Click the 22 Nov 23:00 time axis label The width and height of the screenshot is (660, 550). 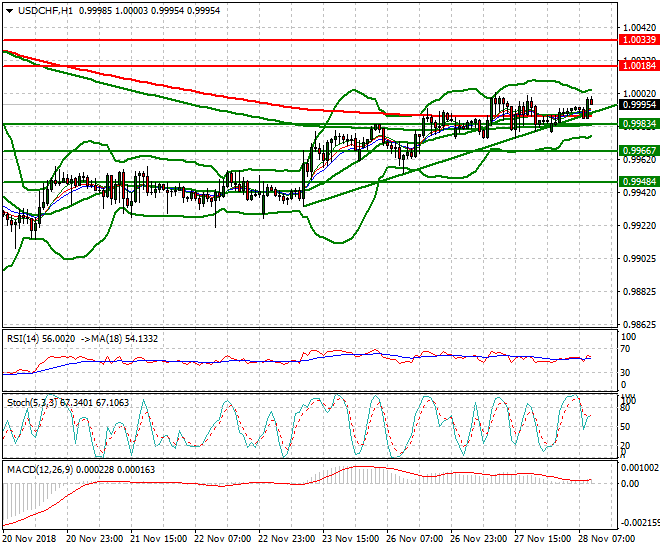pyautogui.click(x=287, y=539)
